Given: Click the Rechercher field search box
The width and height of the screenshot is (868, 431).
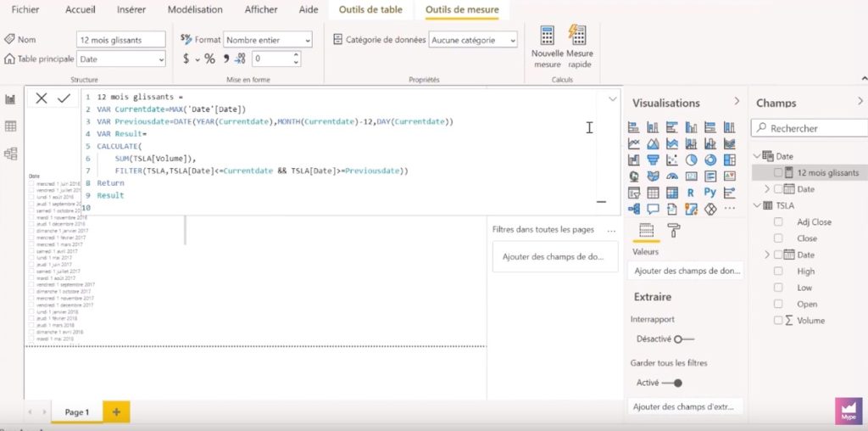Looking at the screenshot, I should (x=810, y=128).
